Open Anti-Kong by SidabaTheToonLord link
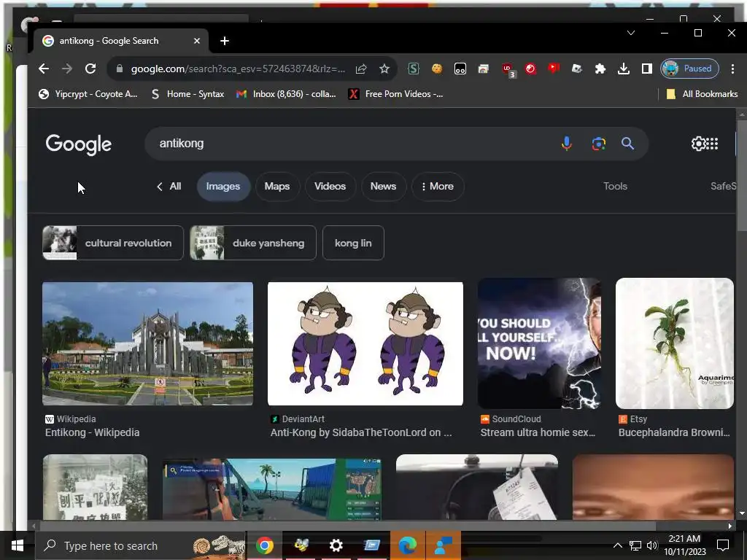The image size is (747, 560). (x=361, y=432)
